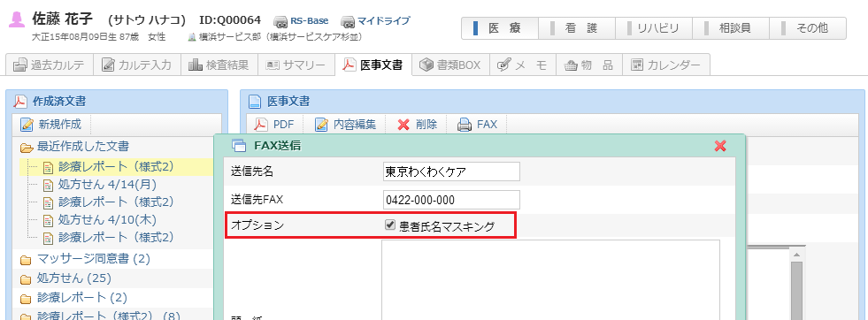Expand the 診療レポート(様式2) (8) folder
Screen dimensions: 868x320
click(26, 317)
